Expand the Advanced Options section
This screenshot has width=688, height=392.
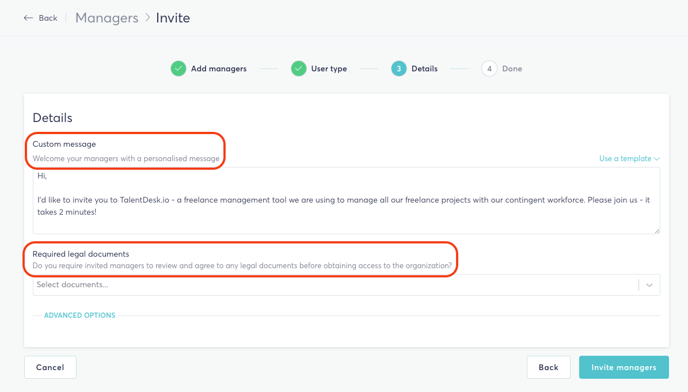79,315
